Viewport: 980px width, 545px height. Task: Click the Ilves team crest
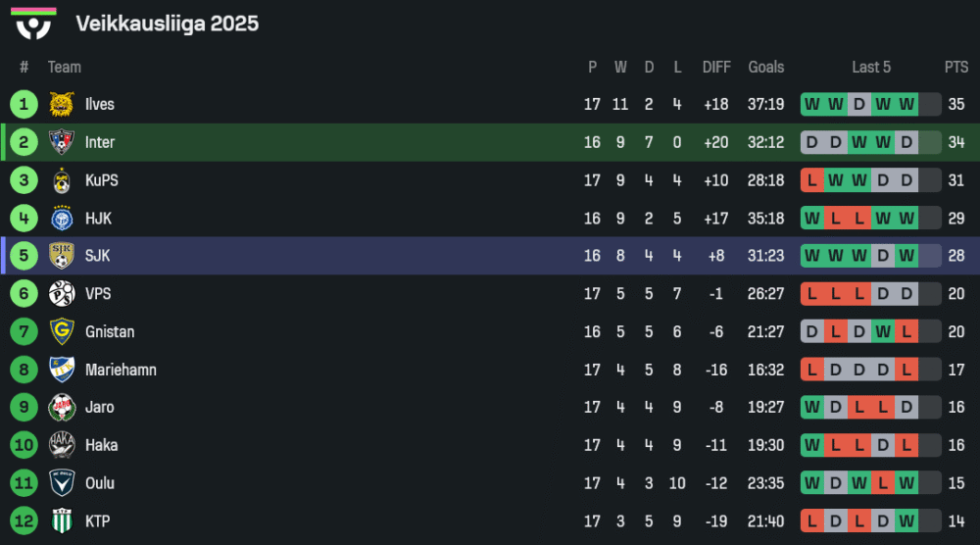click(62, 105)
